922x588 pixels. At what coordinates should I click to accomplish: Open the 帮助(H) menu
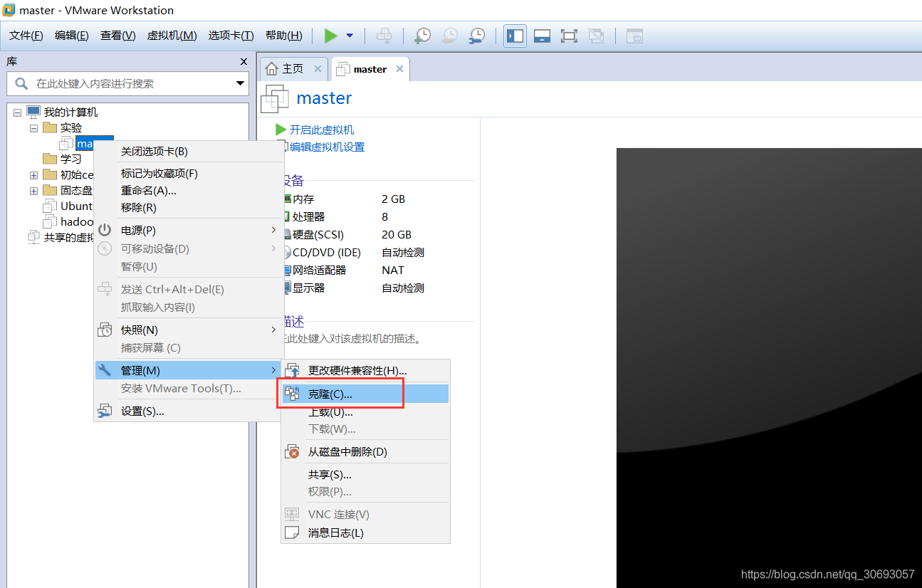[x=284, y=36]
